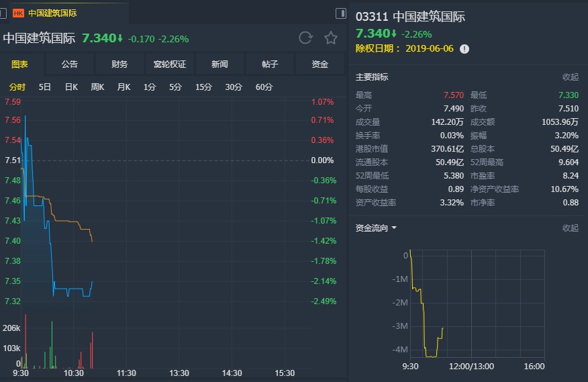The width and height of the screenshot is (588, 382).
Task: Choose the 周K chart period
Action: click(x=97, y=87)
